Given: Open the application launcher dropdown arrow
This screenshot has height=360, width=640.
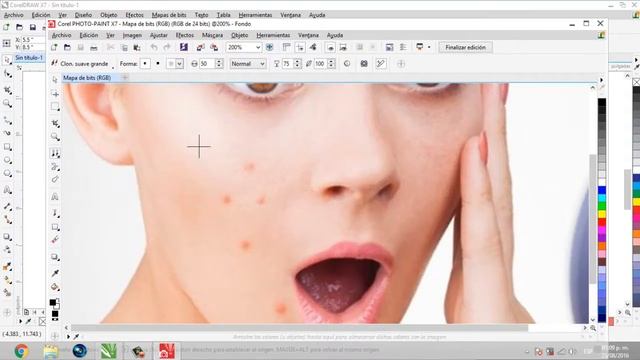Looking at the screenshot, I should [x=429, y=47].
